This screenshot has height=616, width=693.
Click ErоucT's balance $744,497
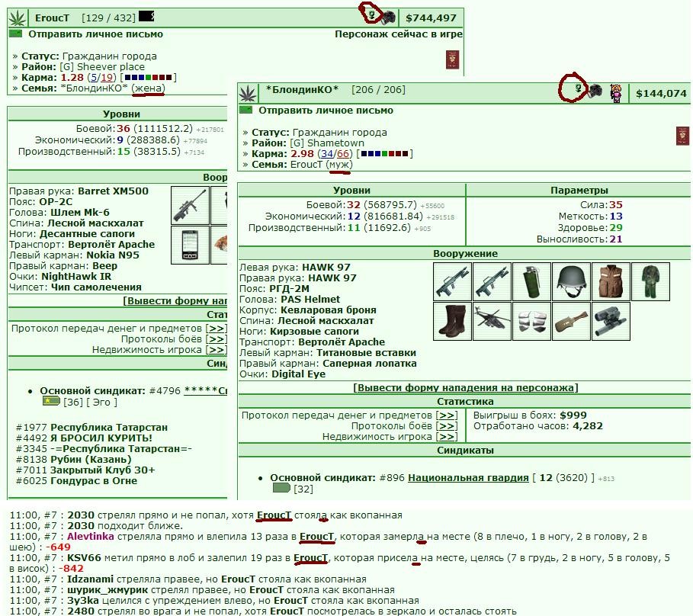(431, 18)
